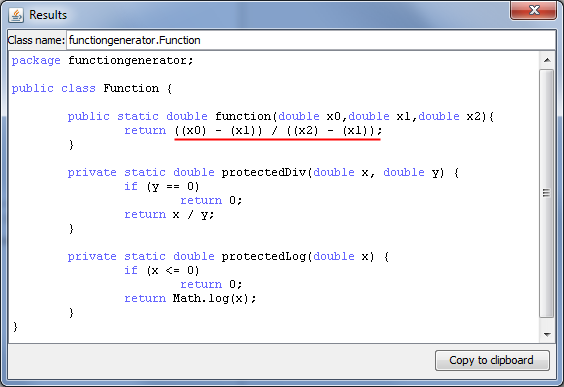Click the vertical scrollbar thumb
The height and width of the screenshot is (387, 564).
coord(547,194)
